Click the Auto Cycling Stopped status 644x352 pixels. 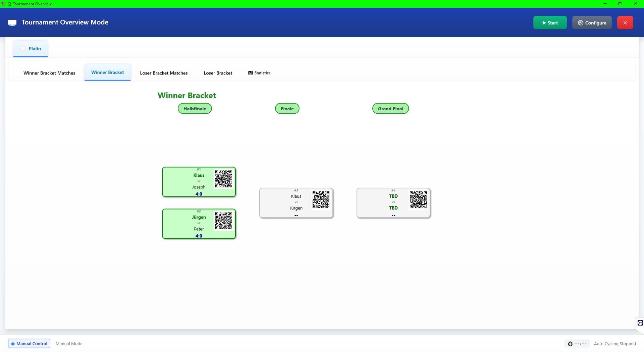point(614,344)
